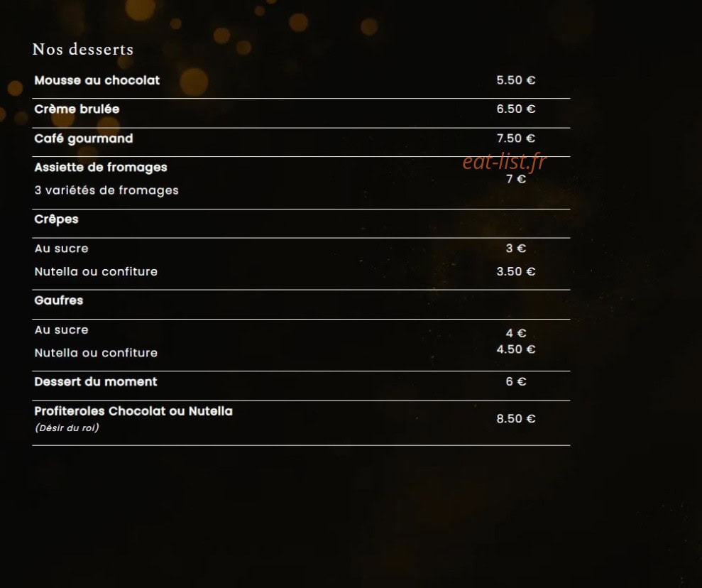
Task: Click the '3 variétés de fromages' description
Action: pos(106,190)
